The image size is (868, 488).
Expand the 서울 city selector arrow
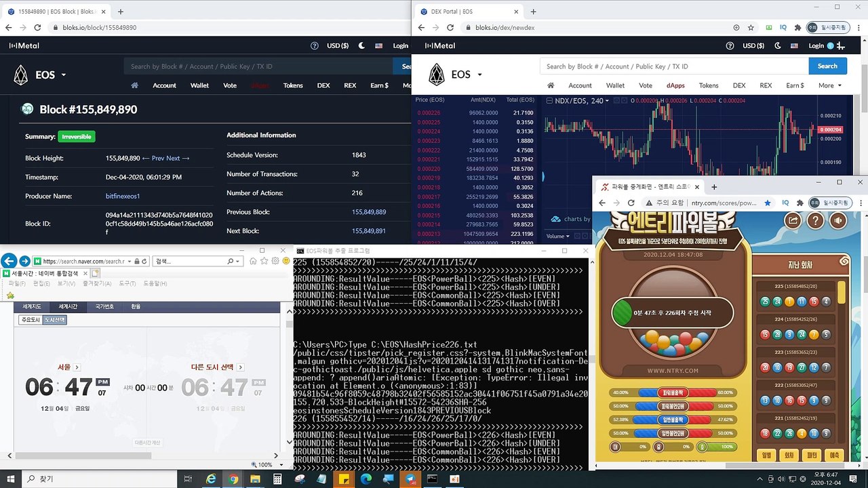(x=75, y=367)
